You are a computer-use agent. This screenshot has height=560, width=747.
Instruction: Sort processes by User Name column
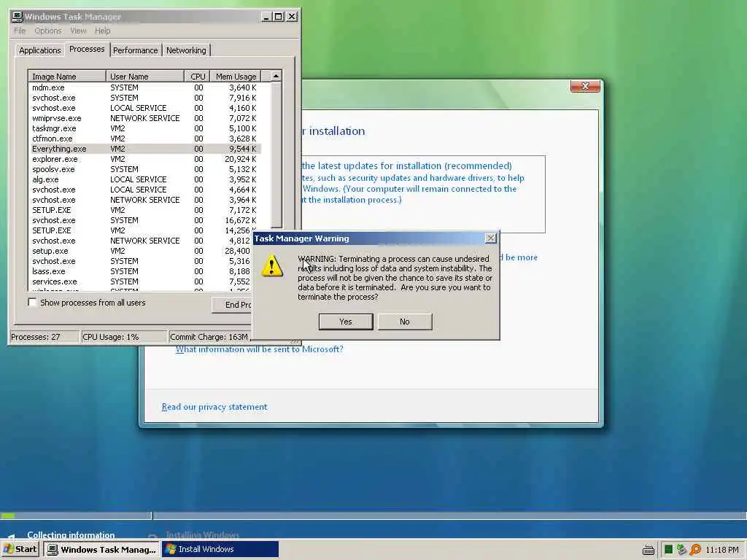point(145,76)
